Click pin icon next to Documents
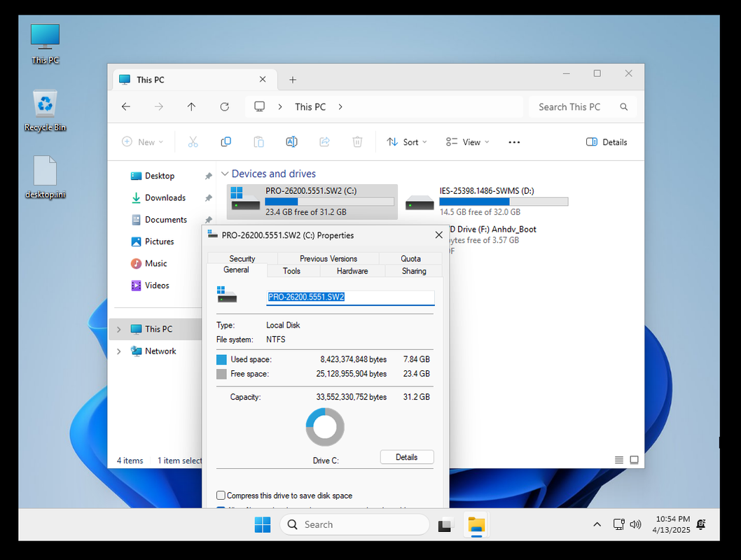Image resolution: width=741 pixels, height=560 pixels. point(209,220)
